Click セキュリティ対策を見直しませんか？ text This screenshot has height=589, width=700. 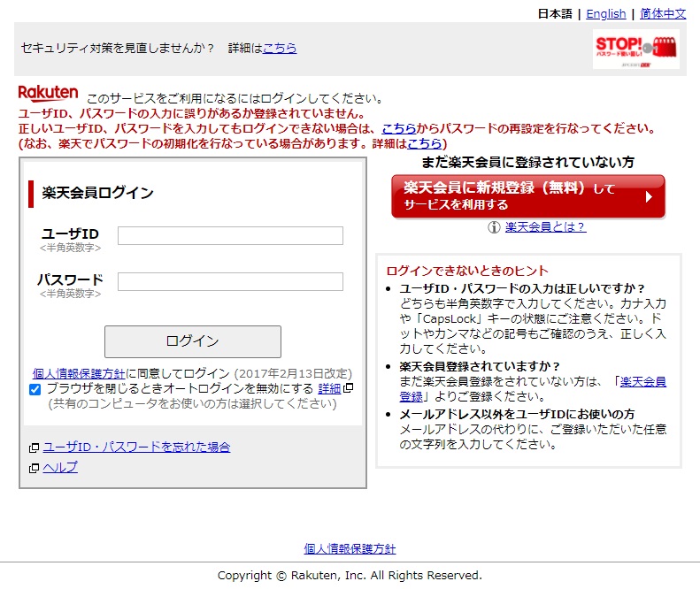pyautogui.click(x=118, y=48)
